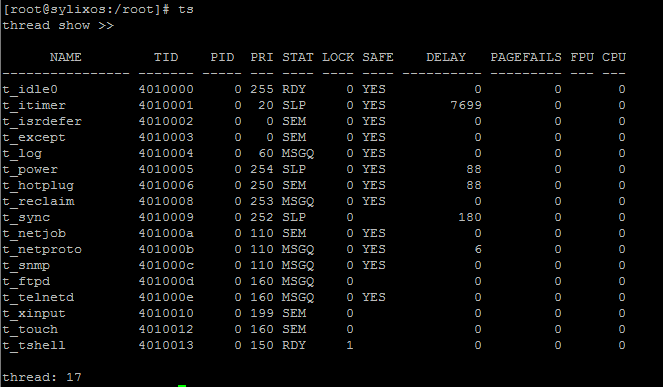This screenshot has height=387, width=663.
Task: Click the NAME column header
Action: (66, 57)
